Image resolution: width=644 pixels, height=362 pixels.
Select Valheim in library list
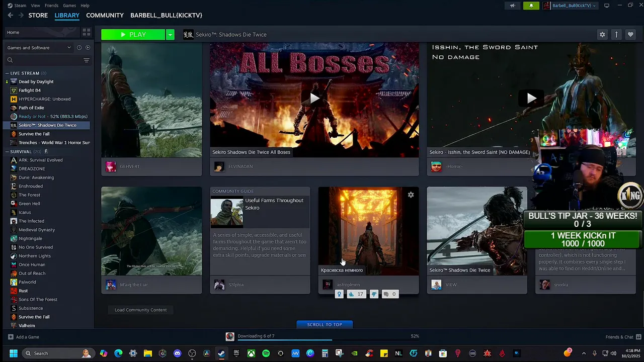click(27, 326)
